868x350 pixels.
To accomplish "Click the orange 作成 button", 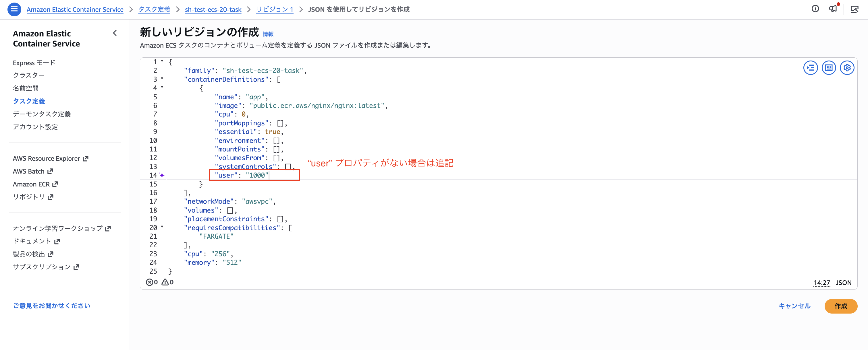I will click(841, 306).
